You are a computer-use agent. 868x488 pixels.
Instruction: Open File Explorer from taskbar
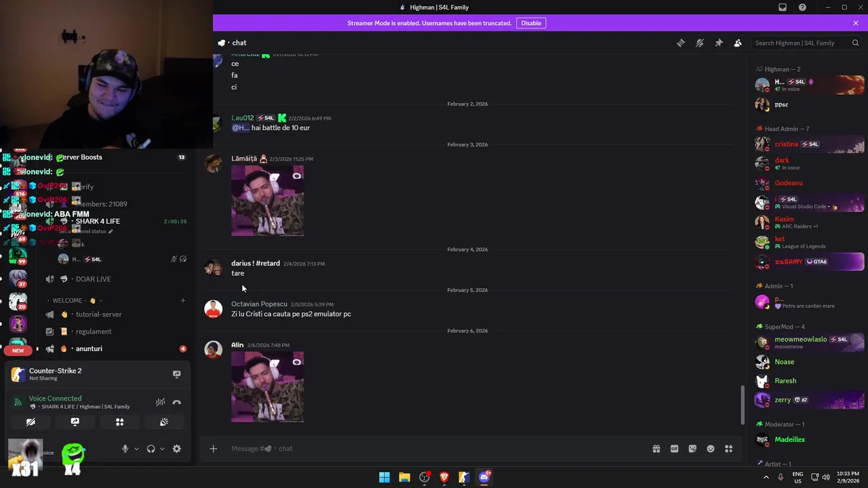tap(404, 477)
